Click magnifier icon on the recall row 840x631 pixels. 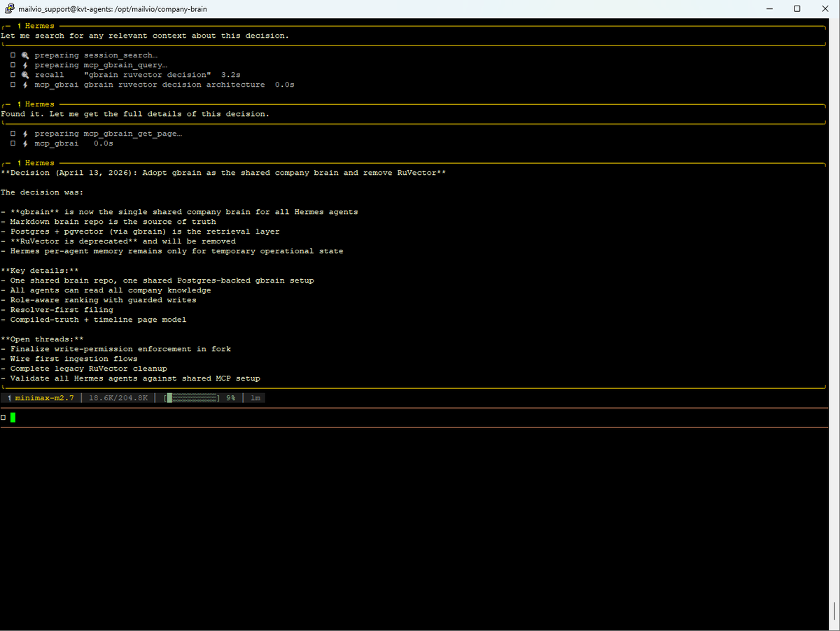(x=24, y=75)
